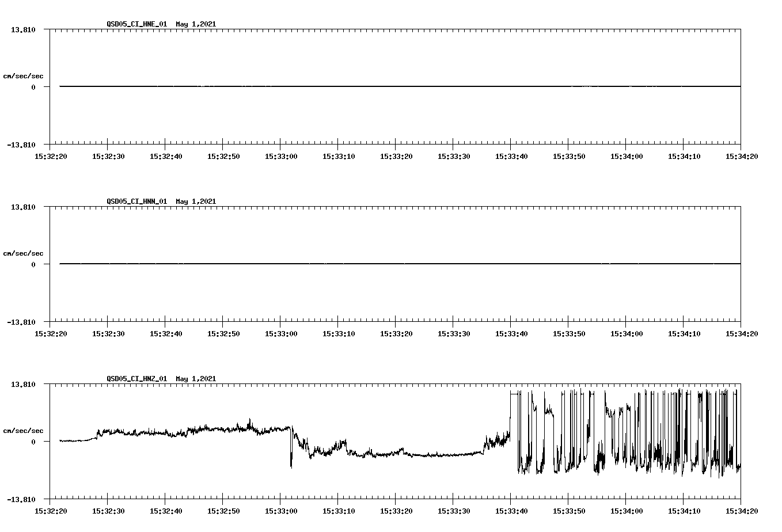The width and height of the screenshot is (782, 532).
Task: Select the QSD05_CI_HNZ_01 channel title
Action: [x=138, y=379]
